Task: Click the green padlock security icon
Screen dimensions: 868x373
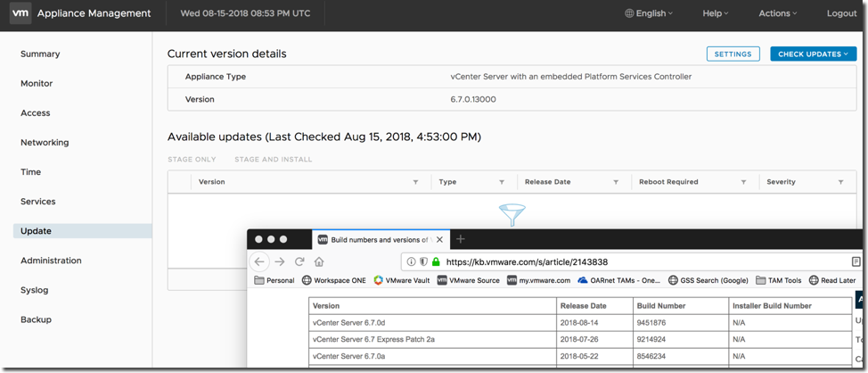Action: tap(436, 261)
